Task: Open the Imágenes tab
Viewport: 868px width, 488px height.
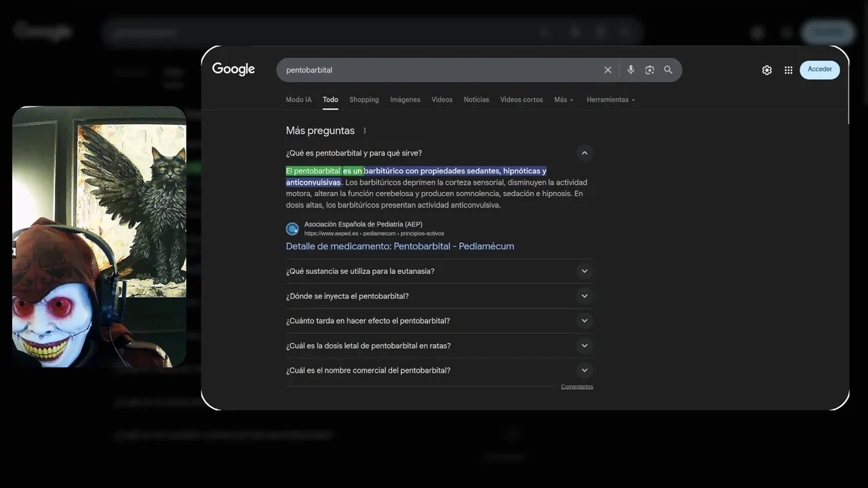Action: point(406,100)
